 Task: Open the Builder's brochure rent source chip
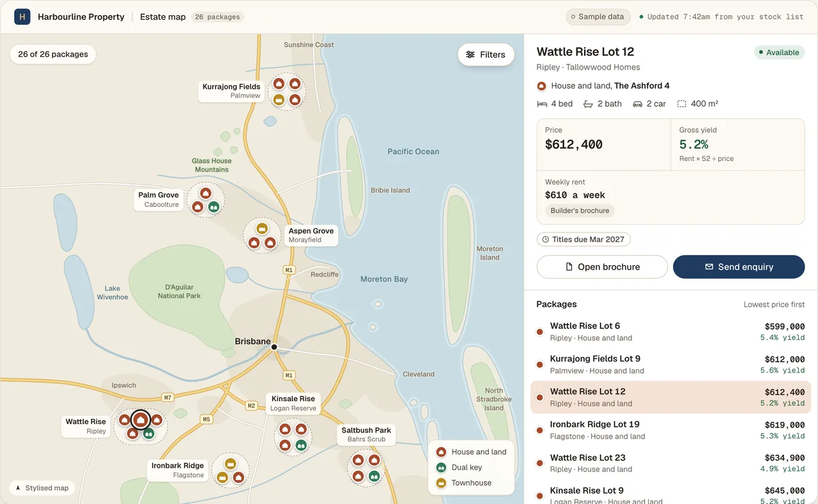pyautogui.click(x=580, y=211)
